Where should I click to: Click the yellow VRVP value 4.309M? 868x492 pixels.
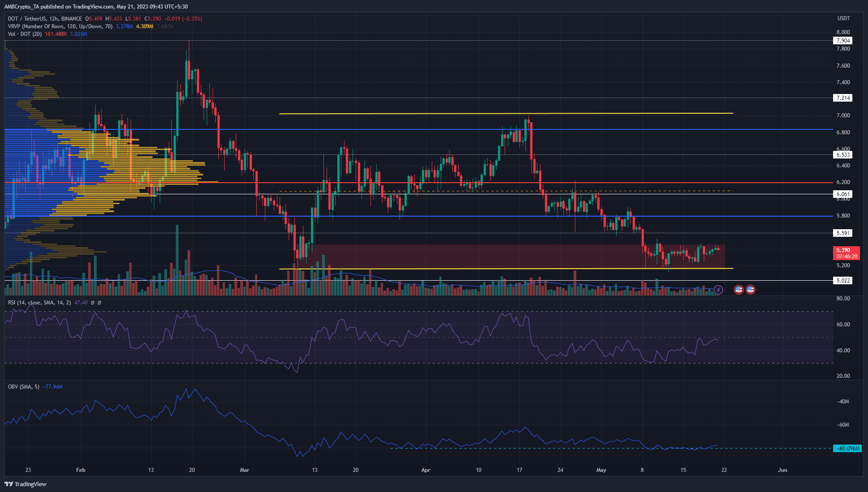145,26
